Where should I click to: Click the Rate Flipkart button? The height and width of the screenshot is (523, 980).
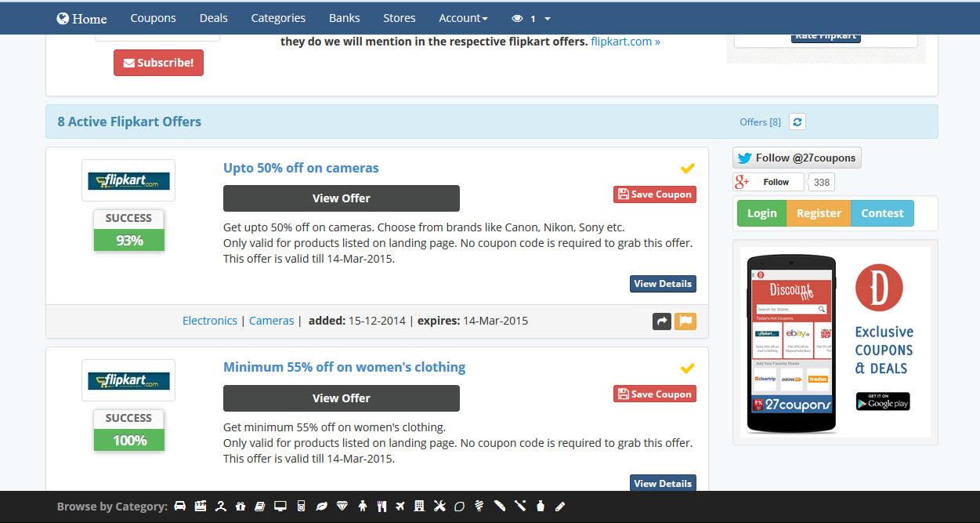pyautogui.click(x=826, y=36)
